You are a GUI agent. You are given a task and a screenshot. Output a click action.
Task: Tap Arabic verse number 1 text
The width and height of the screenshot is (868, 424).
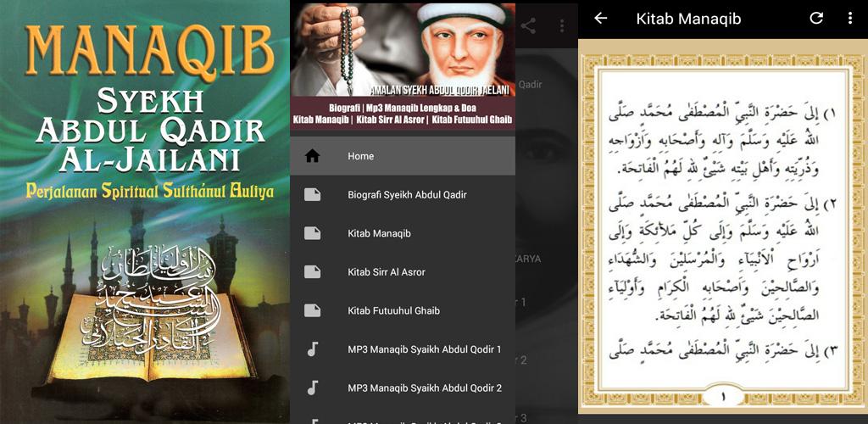[x=722, y=141]
